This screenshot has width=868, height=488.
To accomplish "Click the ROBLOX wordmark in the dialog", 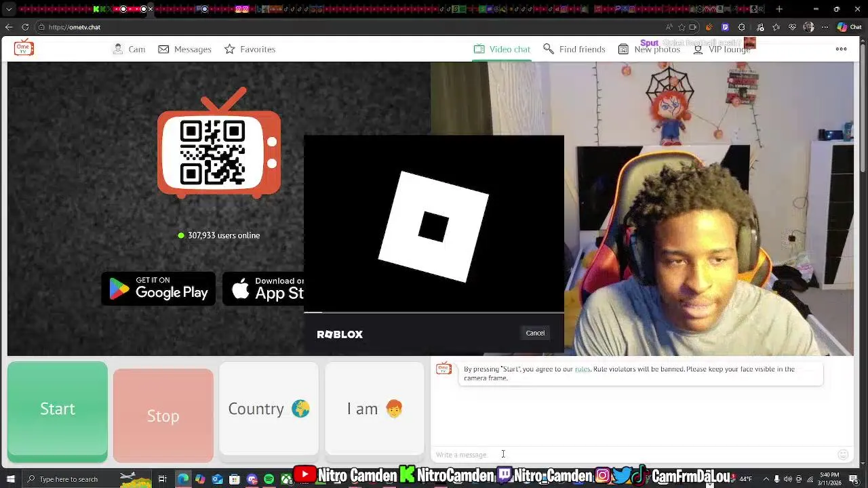I will tap(340, 334).
